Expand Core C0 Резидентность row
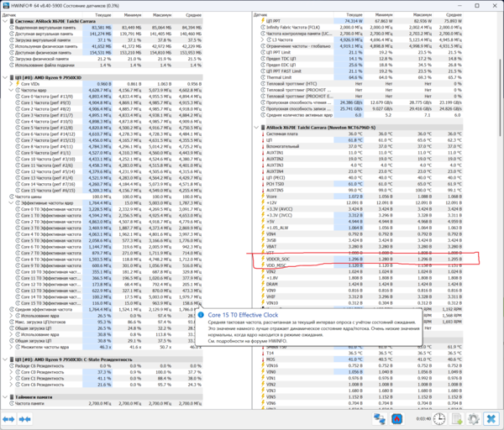Screen dimensions: 504x430 point(11,372)
